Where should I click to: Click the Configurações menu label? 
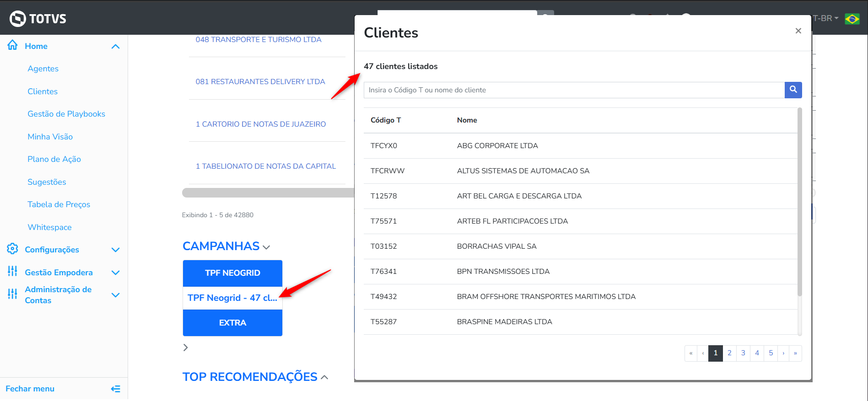[52, 250]
